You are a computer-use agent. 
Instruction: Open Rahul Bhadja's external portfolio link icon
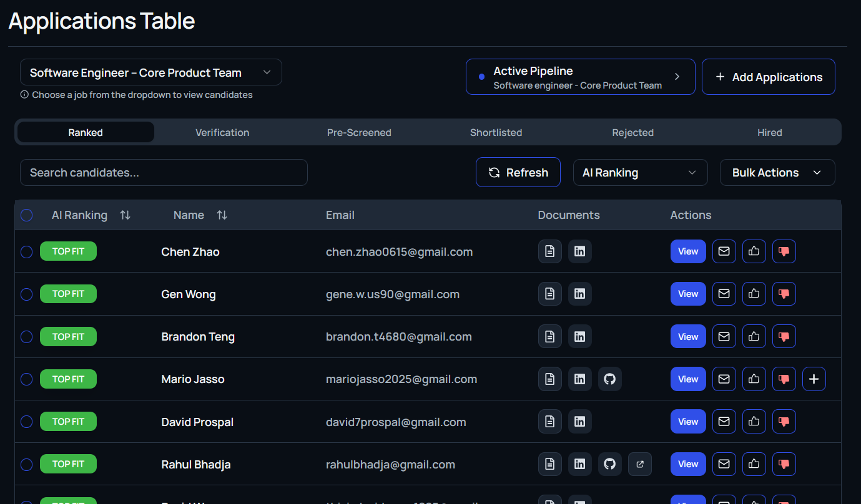(639, 464)
